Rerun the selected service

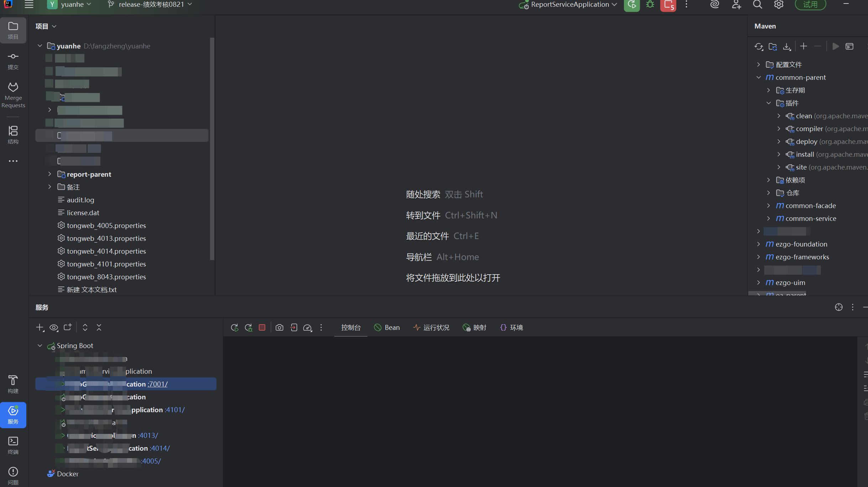pyautogui.click(x=234, y=328)
